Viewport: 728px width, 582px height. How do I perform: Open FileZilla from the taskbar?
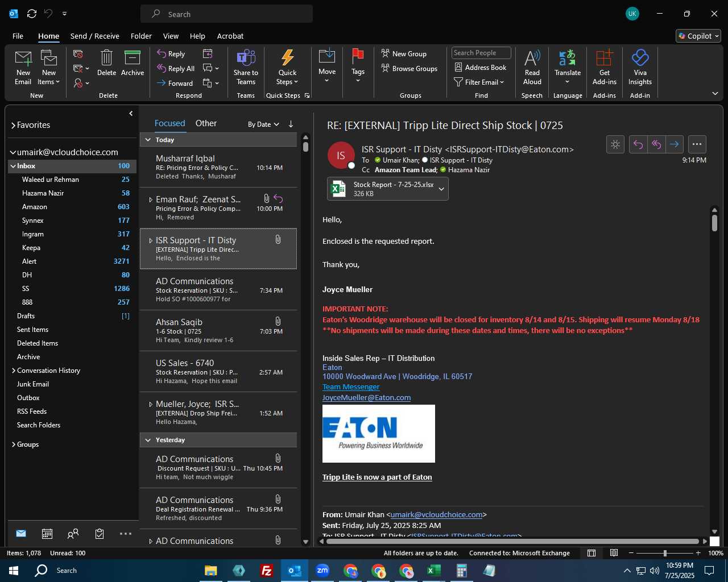(x=266, y=571)
